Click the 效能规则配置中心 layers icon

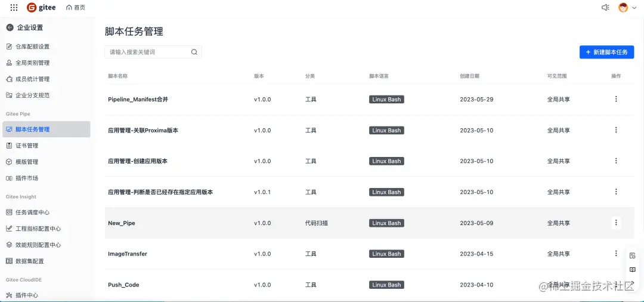tap(9, 245)
